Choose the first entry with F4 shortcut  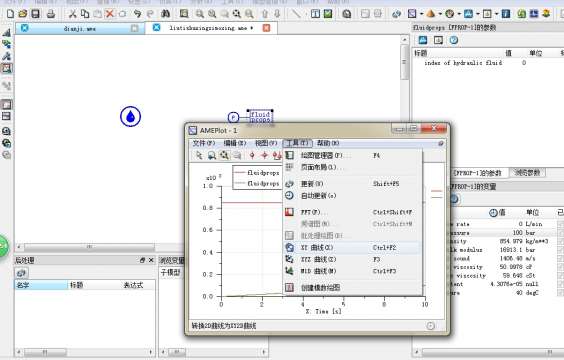tap(352, 156)
